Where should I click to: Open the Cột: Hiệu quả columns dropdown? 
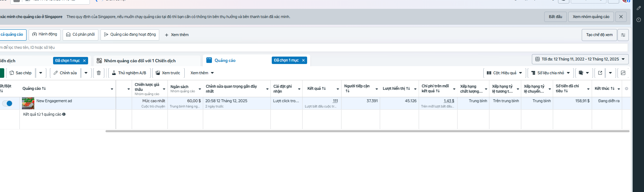pos(505,73)
